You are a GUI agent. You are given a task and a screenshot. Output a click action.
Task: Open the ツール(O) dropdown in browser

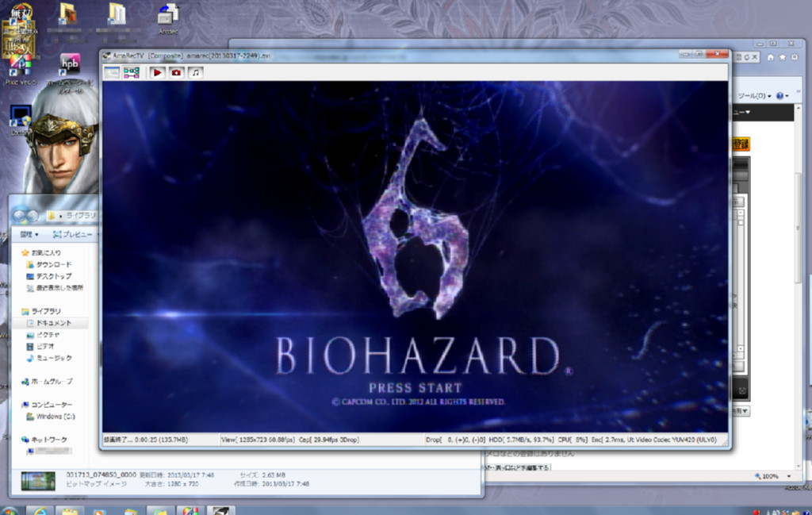click(755, 96)
